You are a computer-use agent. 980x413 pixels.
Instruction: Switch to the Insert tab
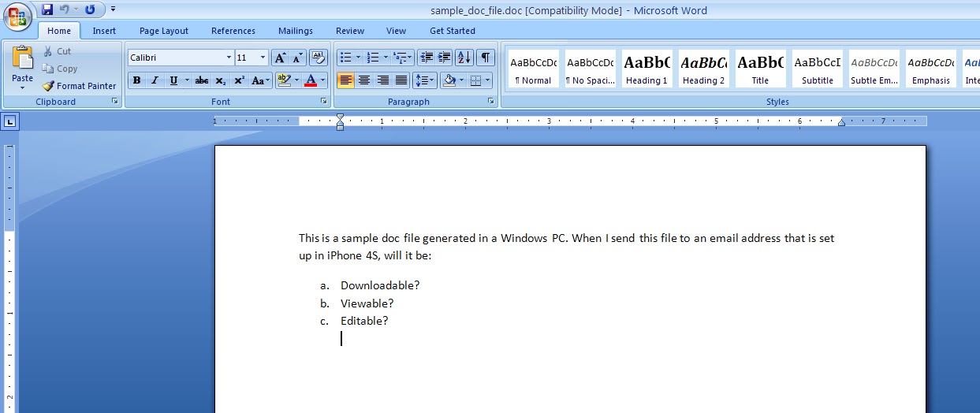(104, 31)
